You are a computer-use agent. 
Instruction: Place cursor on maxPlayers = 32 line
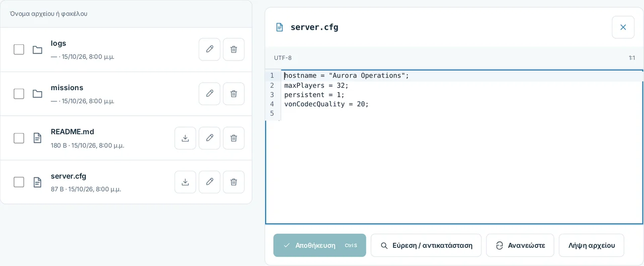point(316,85)
